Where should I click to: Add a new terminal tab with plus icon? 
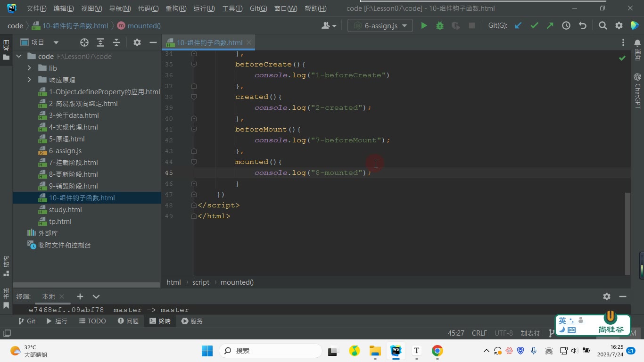[x=80, y=296]
